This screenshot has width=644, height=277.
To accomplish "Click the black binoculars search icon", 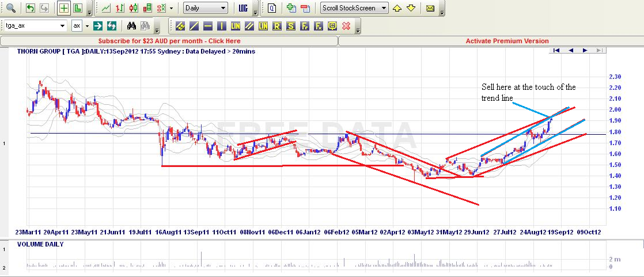I will pos(131,26).
